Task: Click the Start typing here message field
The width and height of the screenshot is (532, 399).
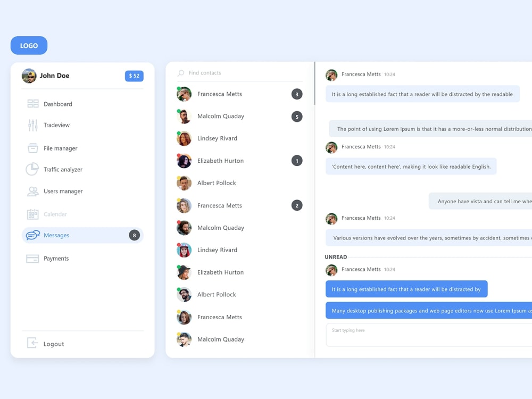Action: (x=399, y=334)
